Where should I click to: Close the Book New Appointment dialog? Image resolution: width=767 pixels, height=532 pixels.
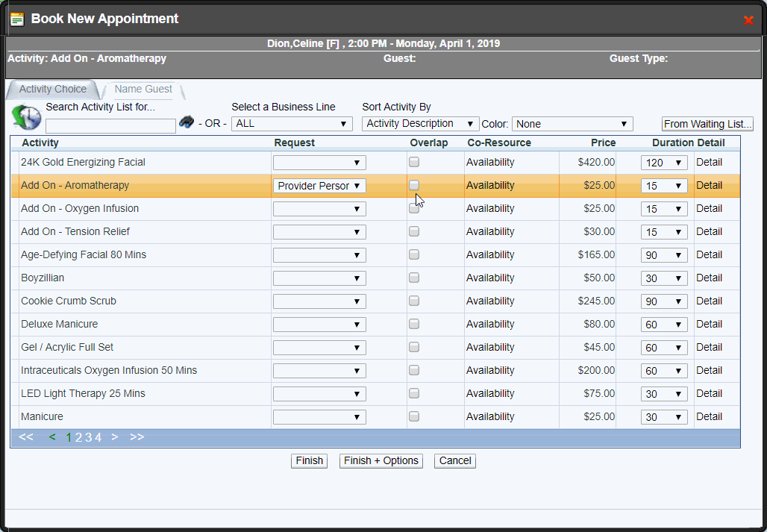click(748, 20)
